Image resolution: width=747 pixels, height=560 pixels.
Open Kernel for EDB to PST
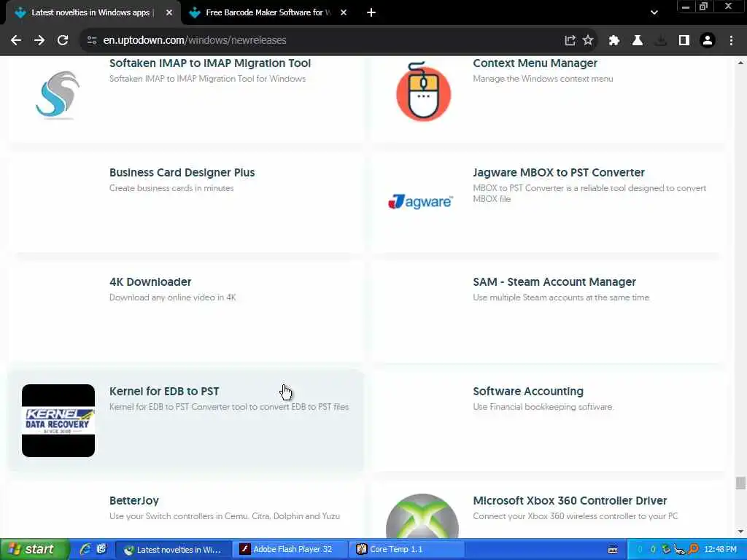point(164,392)
